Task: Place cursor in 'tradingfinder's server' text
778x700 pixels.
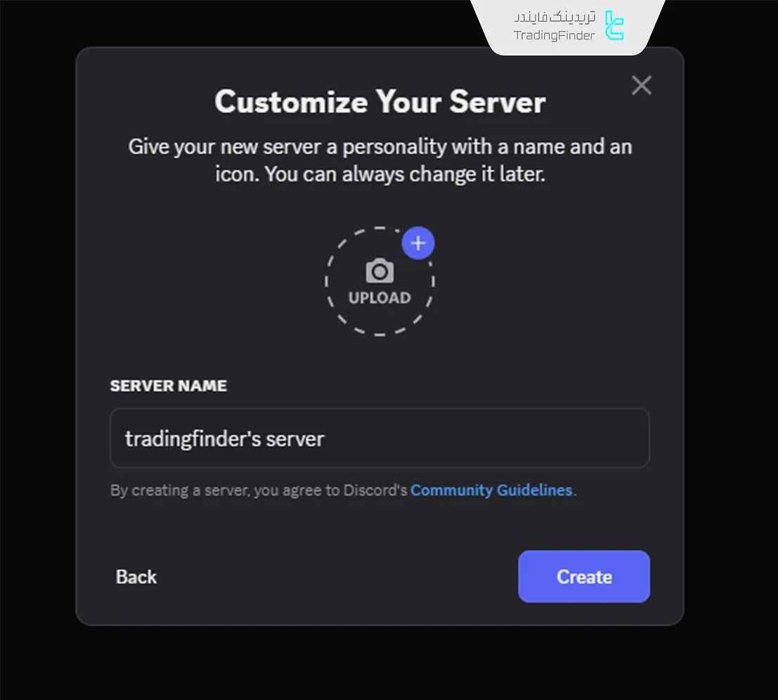Action: (x=224, y=439)
